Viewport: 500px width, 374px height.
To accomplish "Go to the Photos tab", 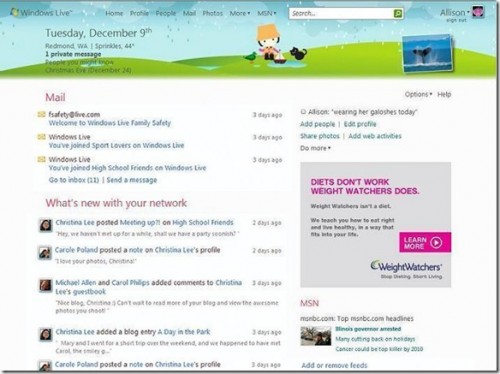I will 212,13.
